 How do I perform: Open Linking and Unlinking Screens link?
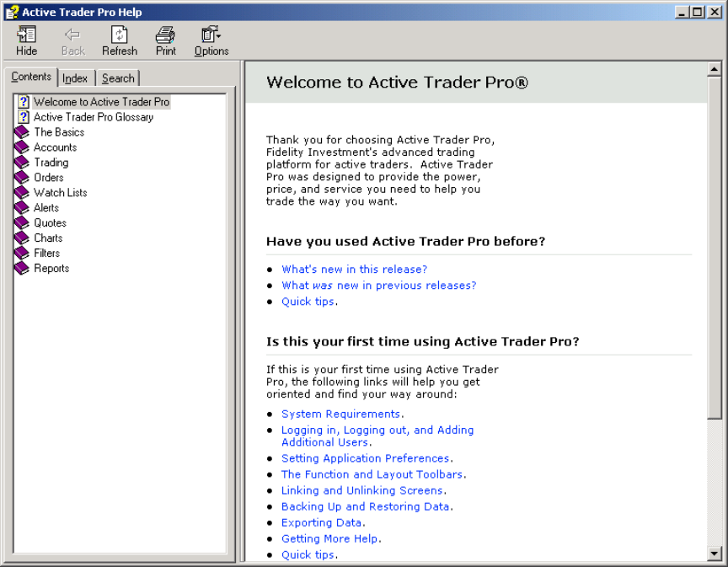point(362,491)
